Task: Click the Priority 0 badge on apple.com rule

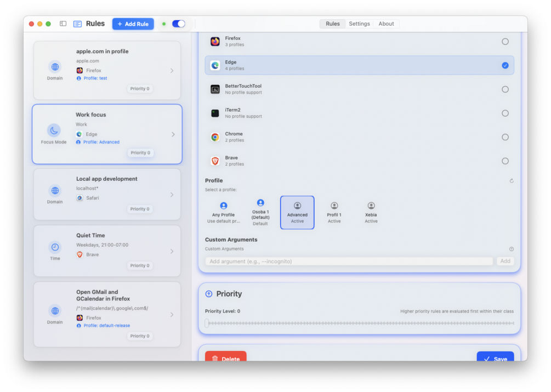Action: [140, 88]
